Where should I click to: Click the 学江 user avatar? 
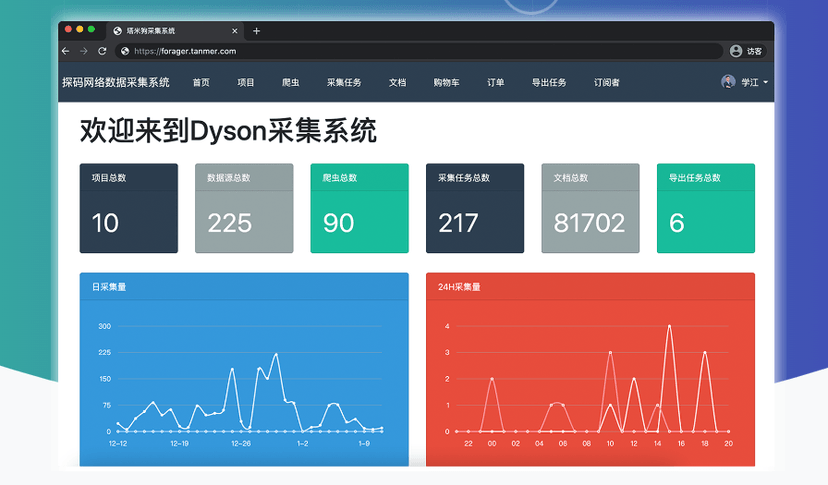coord(728,82)
